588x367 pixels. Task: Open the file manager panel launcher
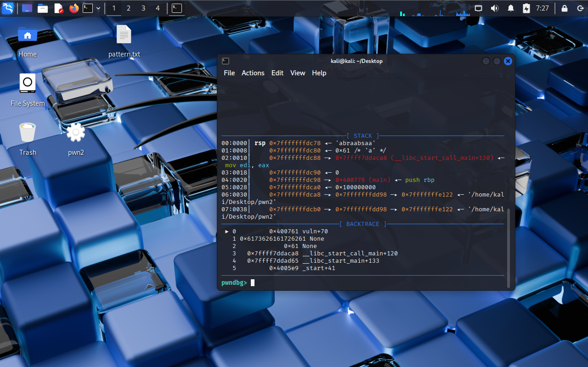43,8
